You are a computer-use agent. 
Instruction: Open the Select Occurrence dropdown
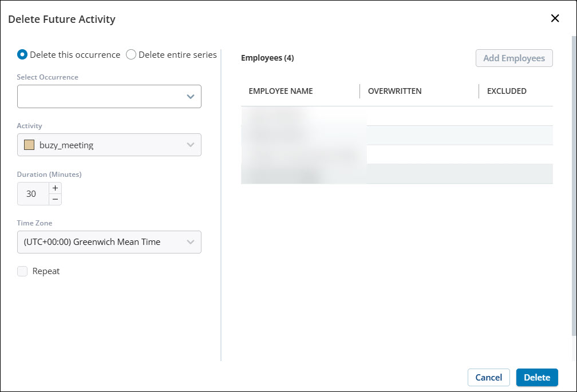pos(109,97)
